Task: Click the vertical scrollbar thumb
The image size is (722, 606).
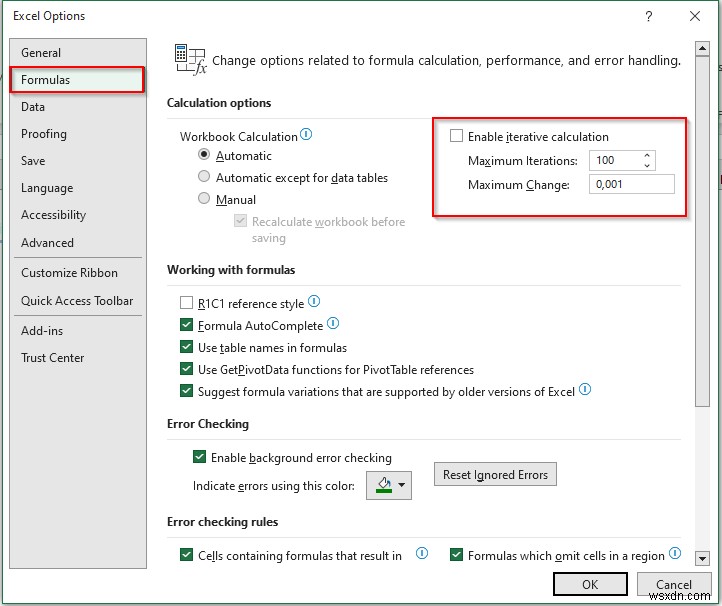Action: click(702, 231)
